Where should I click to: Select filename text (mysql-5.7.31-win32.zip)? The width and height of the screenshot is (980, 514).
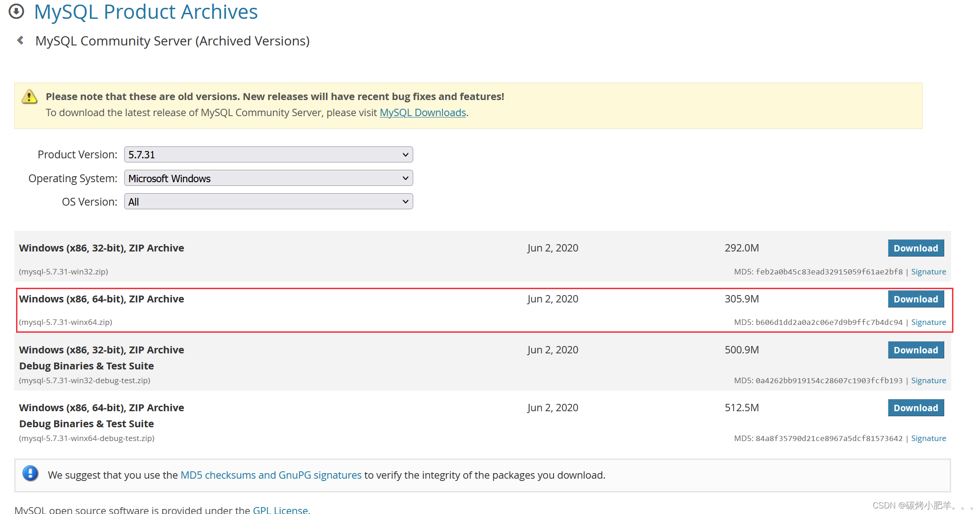pos(63,272)
